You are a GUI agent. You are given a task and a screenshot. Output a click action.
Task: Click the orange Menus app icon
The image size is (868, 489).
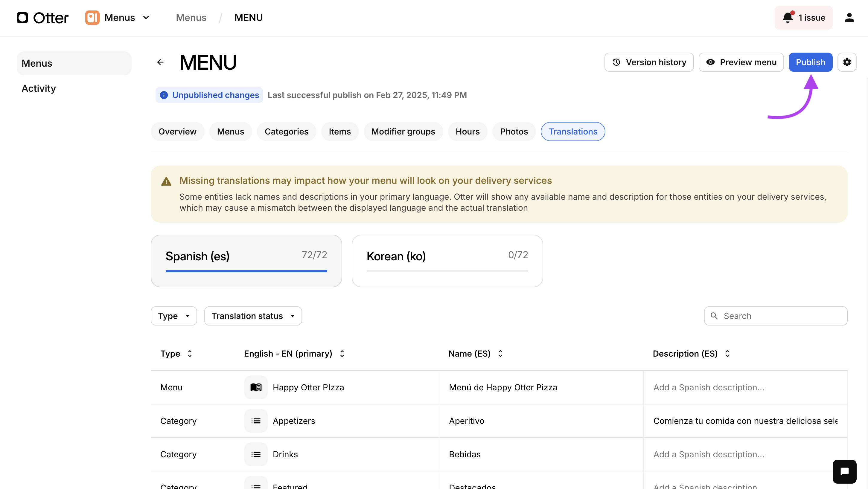[92, 18]
